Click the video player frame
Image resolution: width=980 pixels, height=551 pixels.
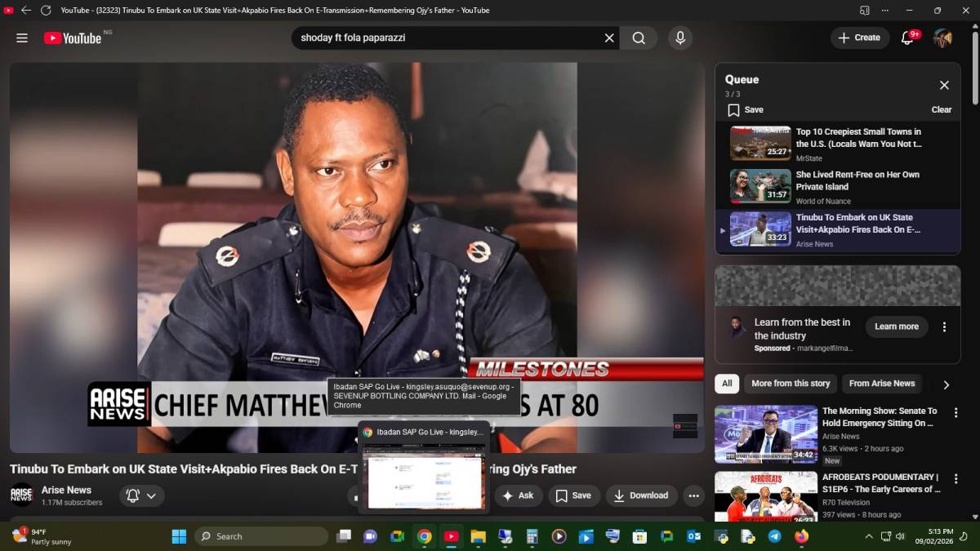point(357,257)
